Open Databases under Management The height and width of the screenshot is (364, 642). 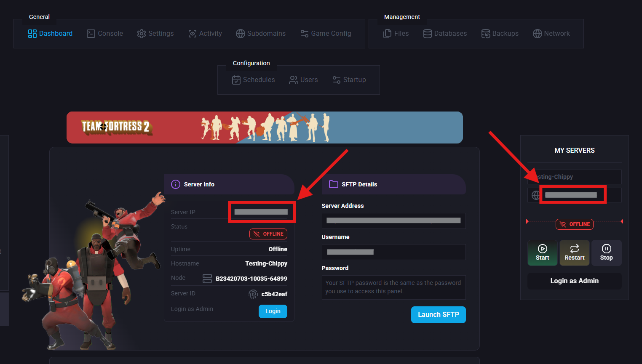pos(445,34)
